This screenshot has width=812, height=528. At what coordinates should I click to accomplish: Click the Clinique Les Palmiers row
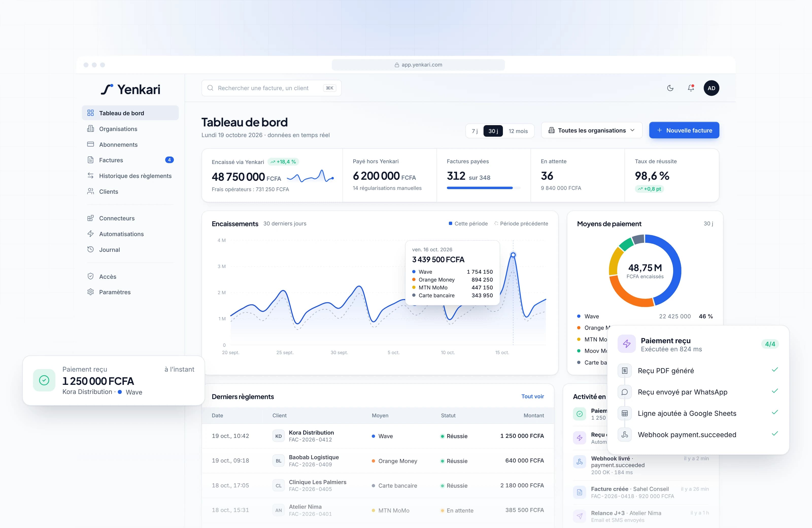378,485
